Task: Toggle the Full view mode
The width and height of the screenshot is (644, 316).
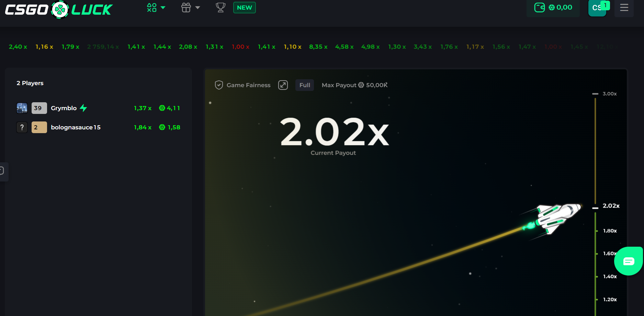Action: click(304, 85)
